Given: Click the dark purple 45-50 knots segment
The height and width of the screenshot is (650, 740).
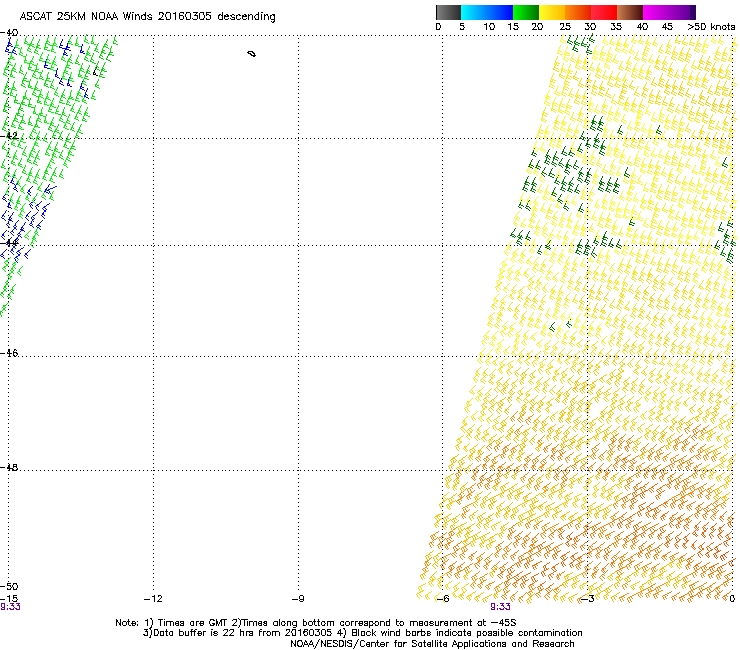Looking at the screenshot, I should coord(682,12).
